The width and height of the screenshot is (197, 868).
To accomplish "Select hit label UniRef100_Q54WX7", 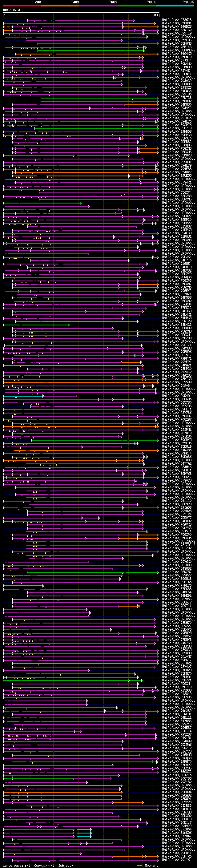I will coord(177,172).
